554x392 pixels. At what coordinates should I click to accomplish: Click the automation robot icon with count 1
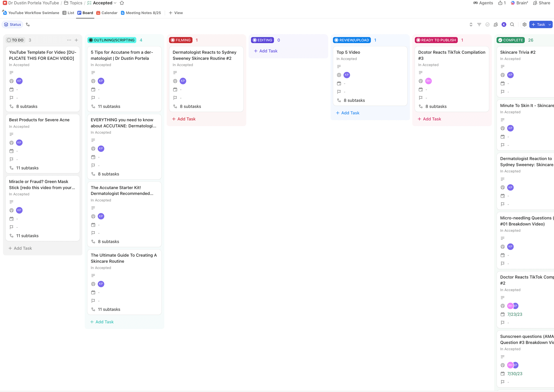502,3
